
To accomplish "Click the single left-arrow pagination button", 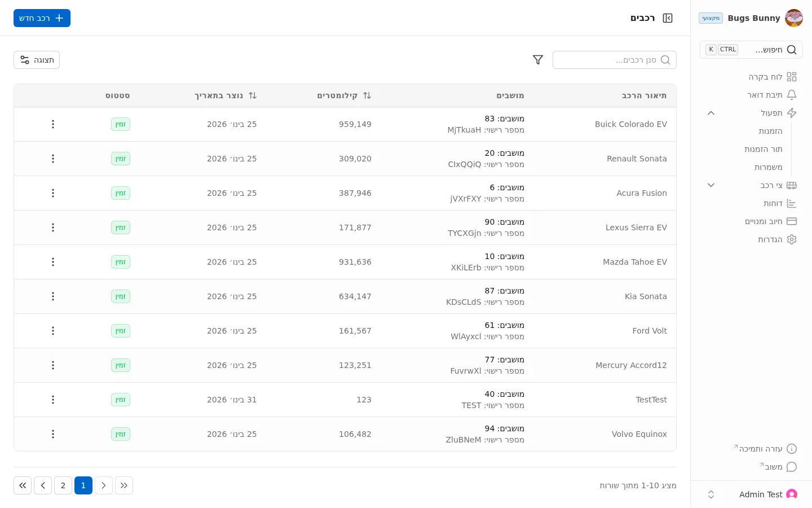I will 43,485.
